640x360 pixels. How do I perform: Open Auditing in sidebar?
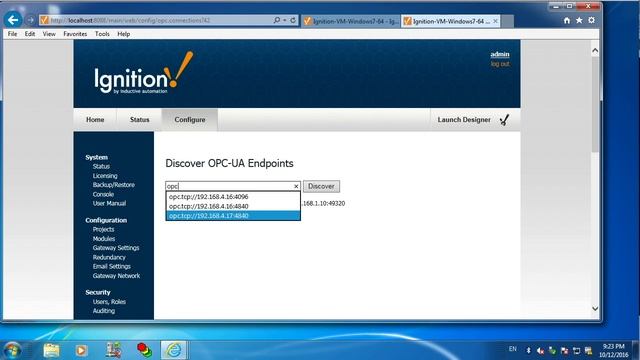(x=104, y=311)
